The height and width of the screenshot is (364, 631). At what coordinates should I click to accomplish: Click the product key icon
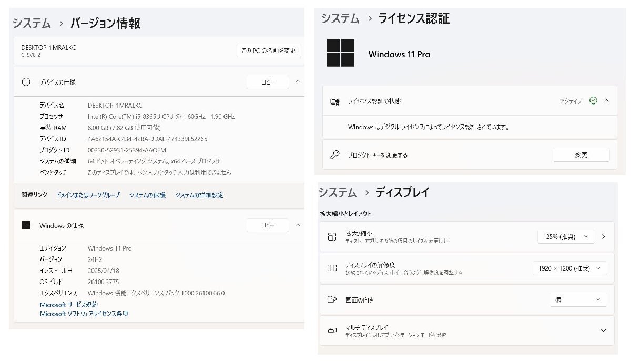point(335,155)
